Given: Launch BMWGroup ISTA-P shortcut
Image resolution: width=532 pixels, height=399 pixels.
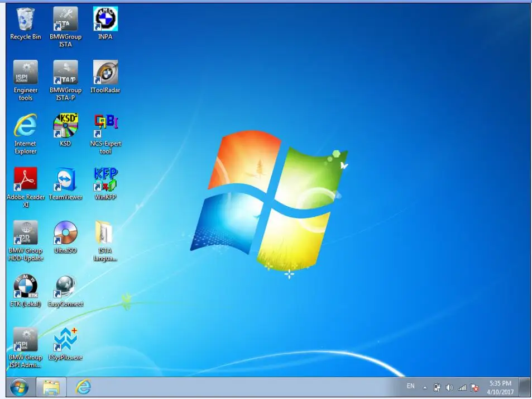Looking at the screenshot, I should (65, 81).
